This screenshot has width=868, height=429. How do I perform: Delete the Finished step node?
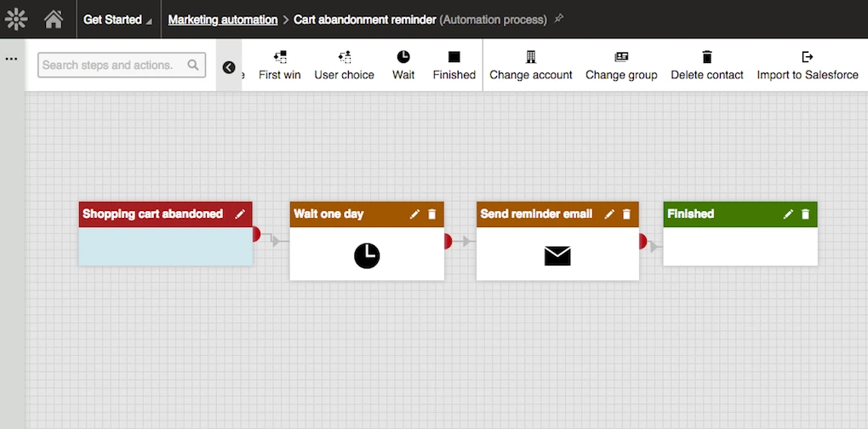805,214
